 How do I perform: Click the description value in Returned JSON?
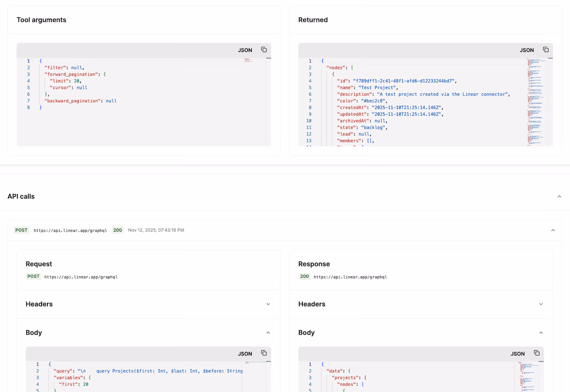(x=442, y=94)
